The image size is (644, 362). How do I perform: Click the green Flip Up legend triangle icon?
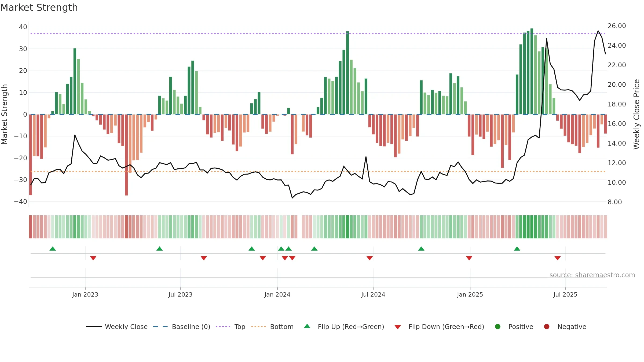click(x=307, y=326)
